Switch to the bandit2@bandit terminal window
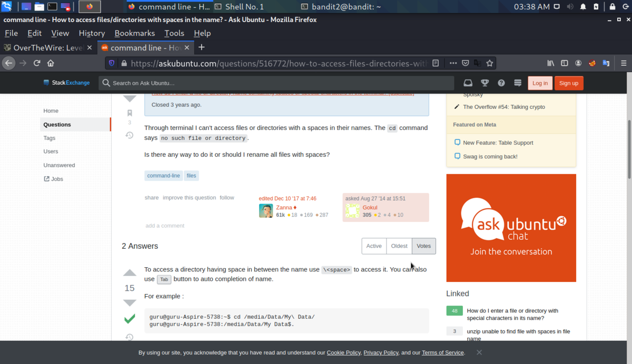Screen dimensions: 632x364 click(340, 7)
